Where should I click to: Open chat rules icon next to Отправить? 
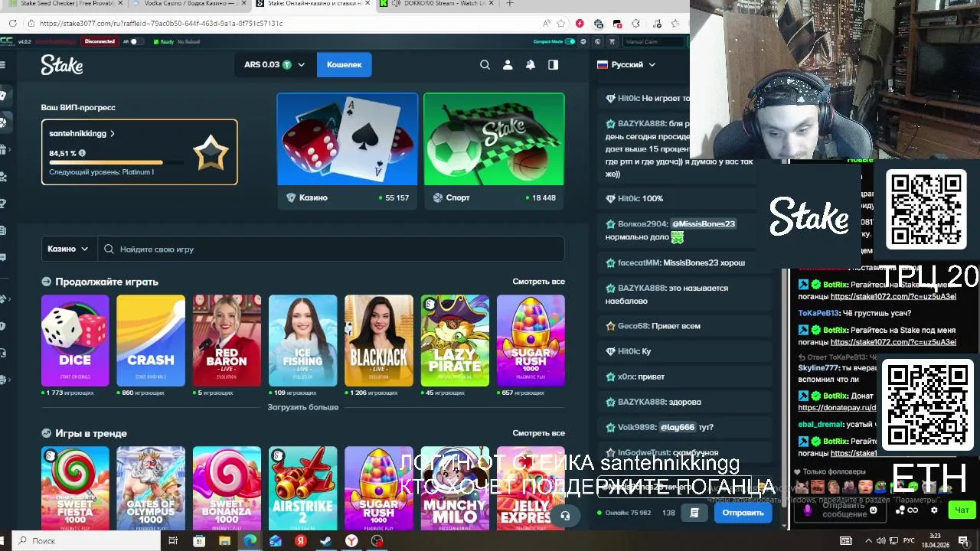694,513
